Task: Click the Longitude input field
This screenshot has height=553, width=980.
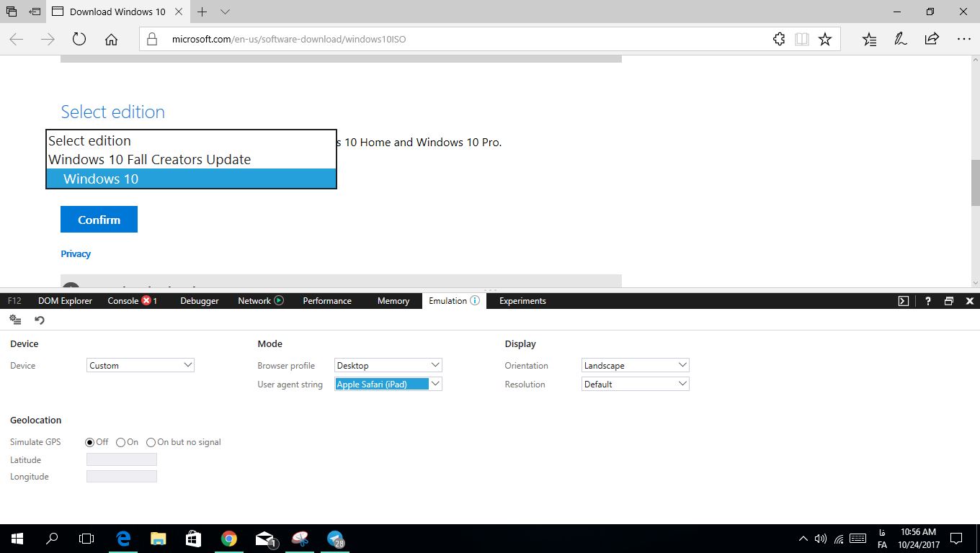Action: 122,476
